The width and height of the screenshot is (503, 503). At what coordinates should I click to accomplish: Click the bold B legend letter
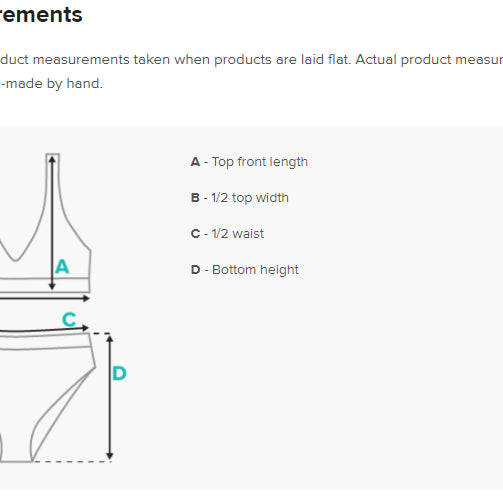[x=195, y=198]
